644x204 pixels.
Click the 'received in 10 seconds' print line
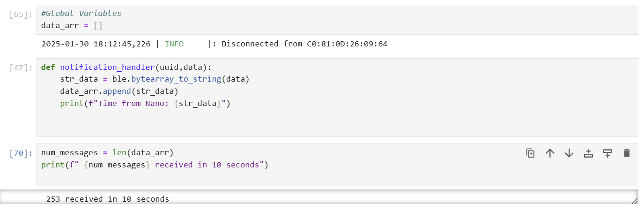155,165
